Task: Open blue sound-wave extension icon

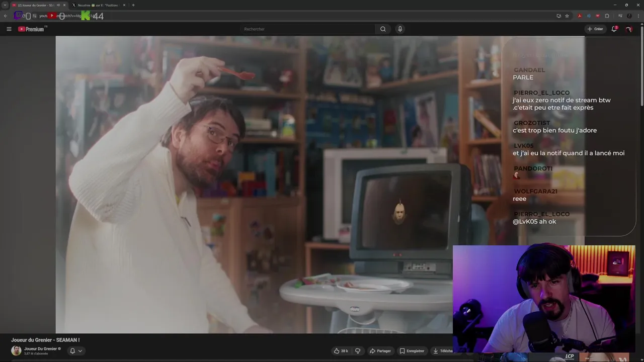Action: (589, 16)
